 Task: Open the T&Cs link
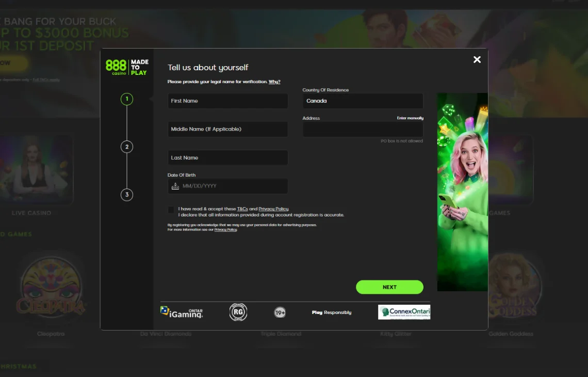coord(242,209)
